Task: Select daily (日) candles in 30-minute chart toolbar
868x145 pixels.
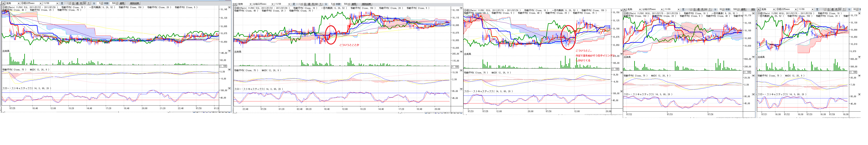Action: point(694,9)
